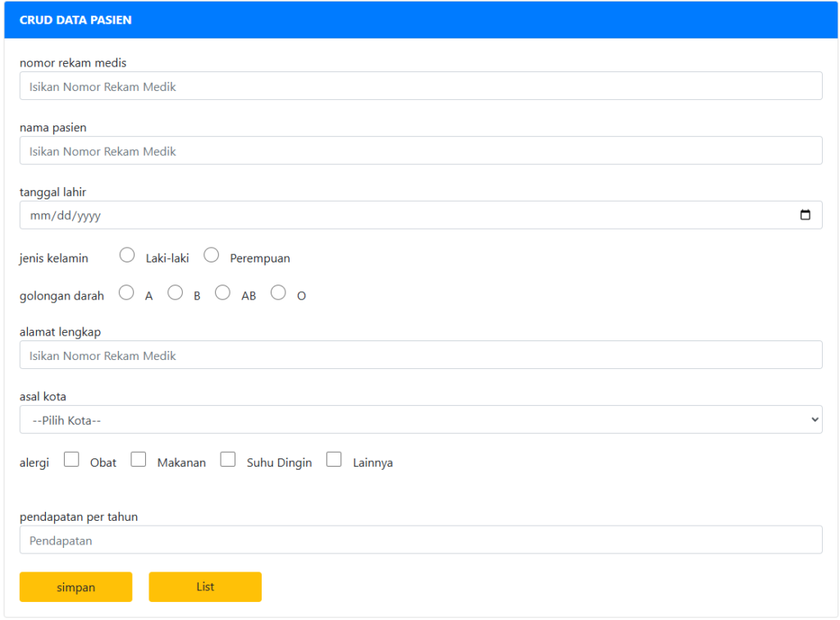The height and width of the screenshot is (620, 840).
Task: Open the calendar picker icon
Action: pyautogui.click(x=805, y=215)
